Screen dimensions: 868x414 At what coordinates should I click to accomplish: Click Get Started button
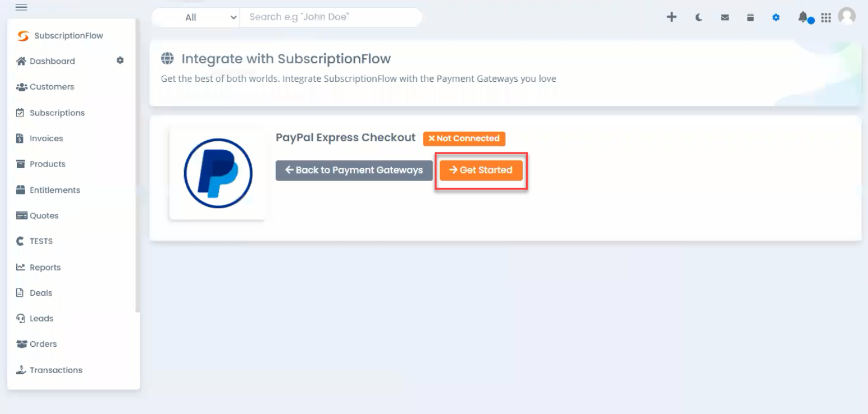481,170
